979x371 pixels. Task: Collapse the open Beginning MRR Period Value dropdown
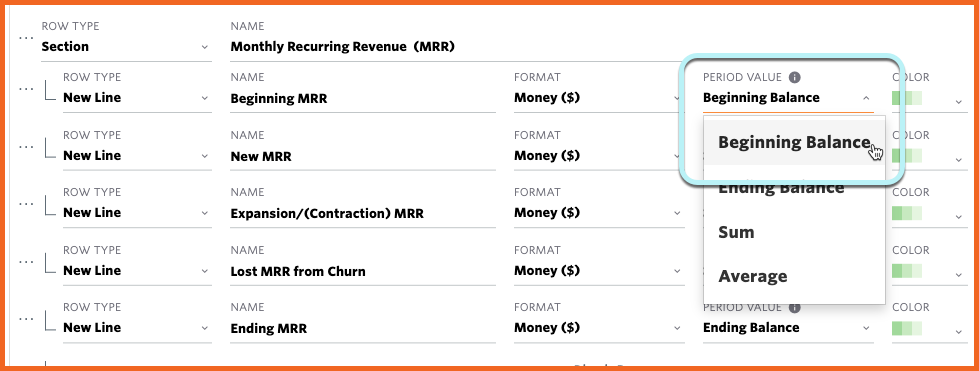788,98
